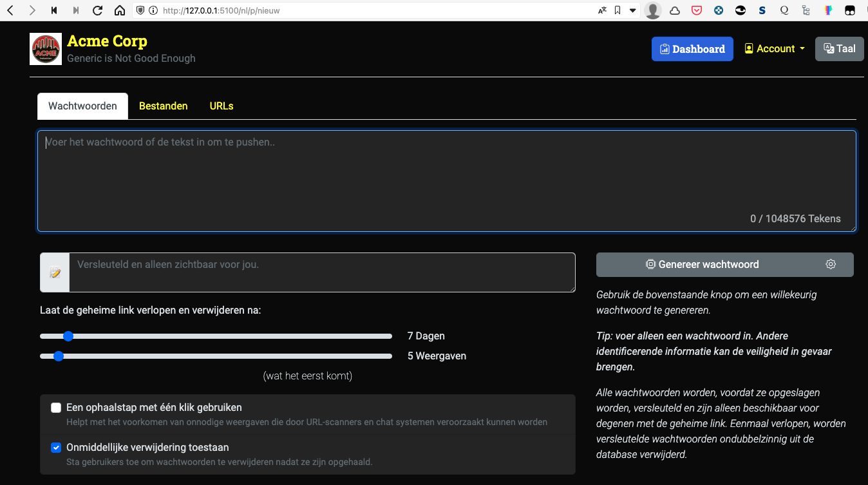The height and width of the screenshot is (485, 868).
Task: Switch to the URLs tab
Action: point(221,106)
